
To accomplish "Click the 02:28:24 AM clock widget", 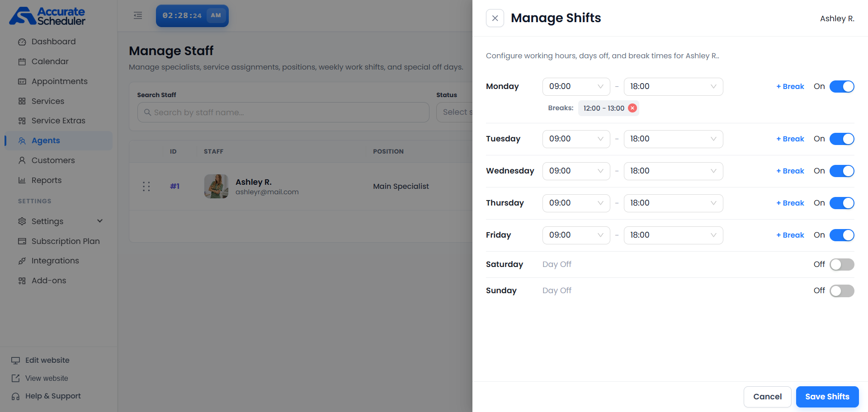I will tap(192, 16).
